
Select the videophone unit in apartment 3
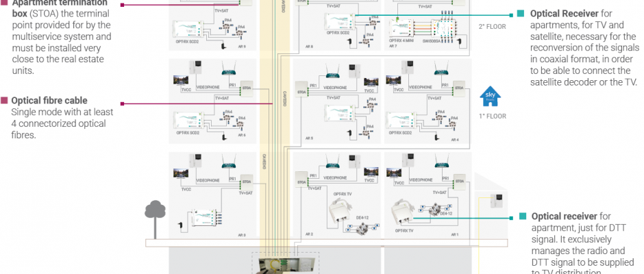pos(197,164)
